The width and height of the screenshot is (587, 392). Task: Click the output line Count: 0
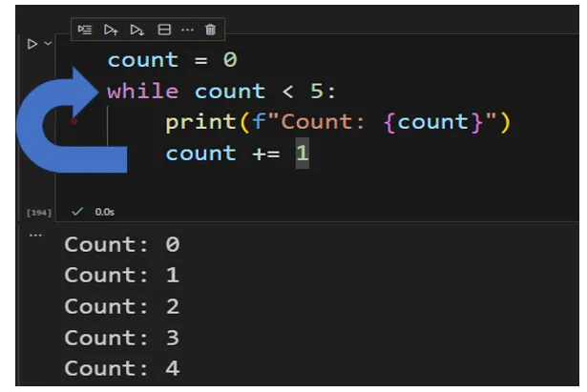click(x=122, y=244)
